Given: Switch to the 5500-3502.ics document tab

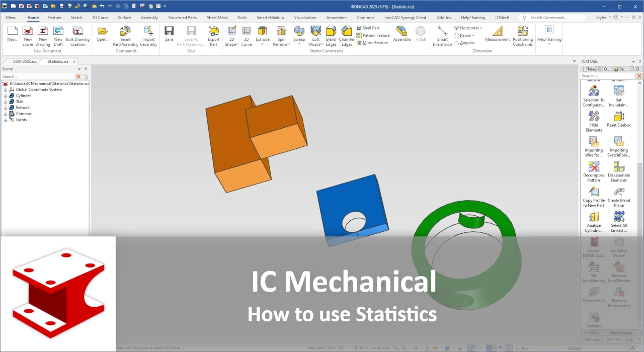Looking at the screenshot, I should pos(25,61).
